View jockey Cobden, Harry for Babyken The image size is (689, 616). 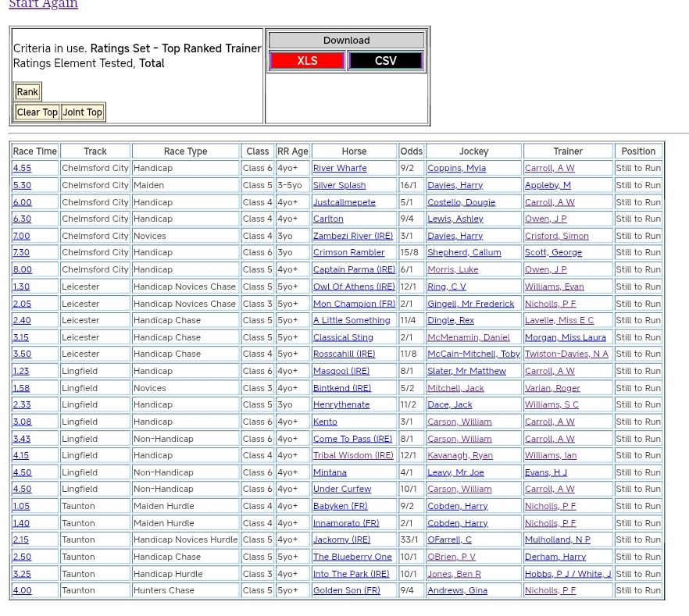pos(457,506)
